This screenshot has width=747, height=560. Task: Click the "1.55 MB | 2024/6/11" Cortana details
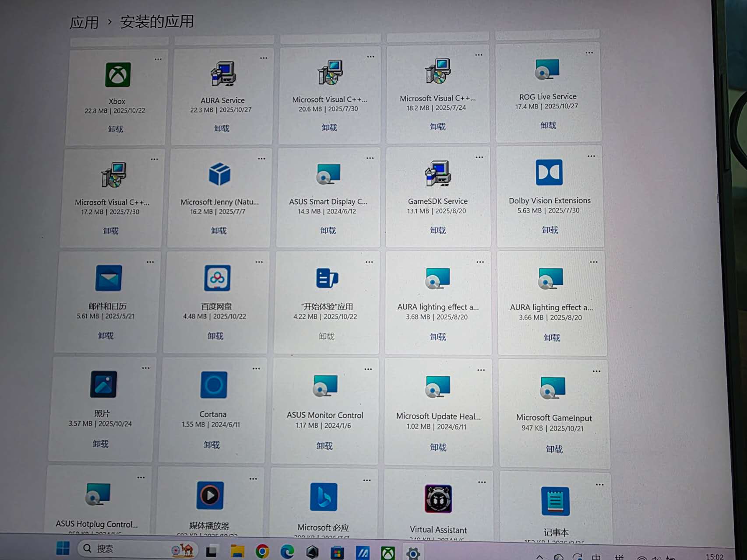[x=211, y=424]
